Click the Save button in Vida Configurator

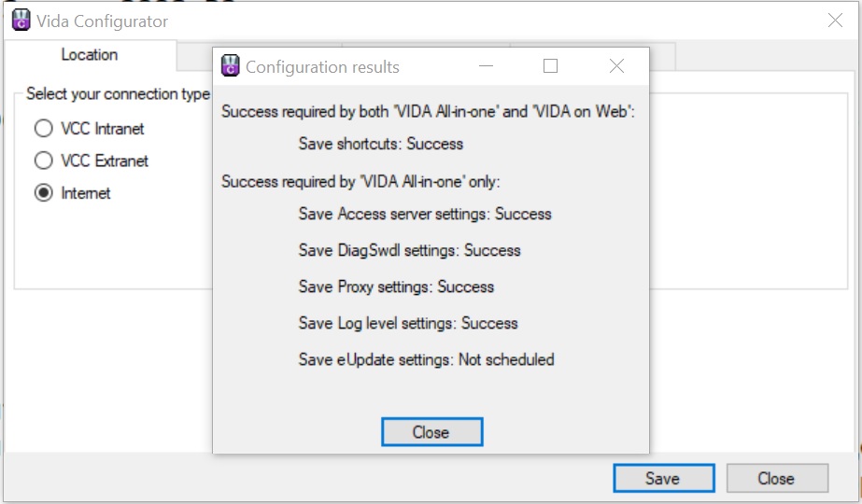coord(663,478)
